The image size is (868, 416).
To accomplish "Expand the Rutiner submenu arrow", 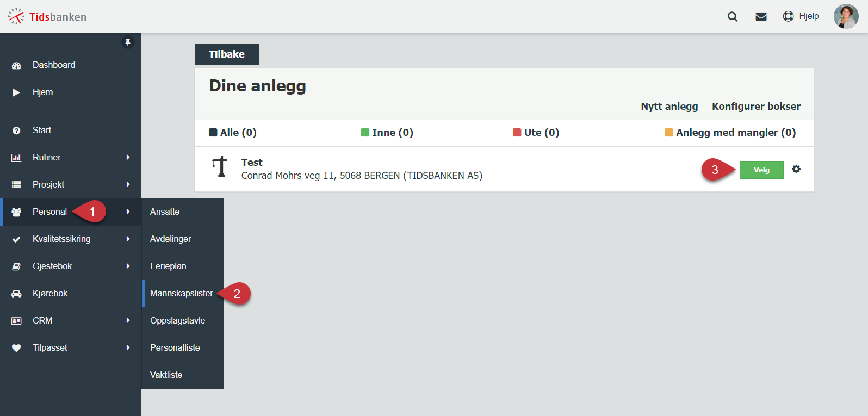I will (x=128, y=158).
